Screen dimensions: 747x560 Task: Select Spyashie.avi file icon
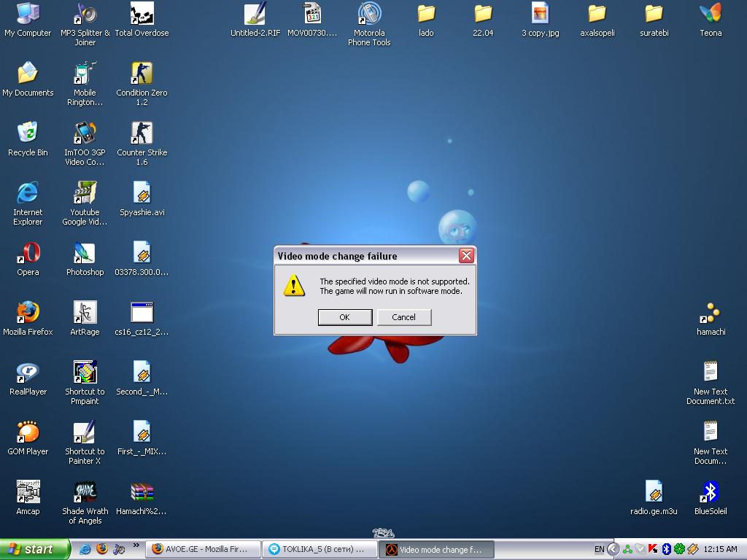(x=142, y=199)
